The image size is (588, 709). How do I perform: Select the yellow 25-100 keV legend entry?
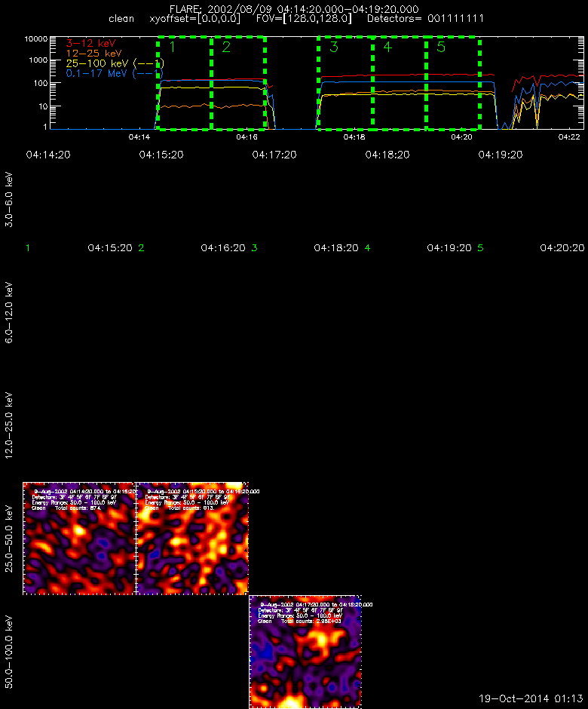tap(115, 63)
